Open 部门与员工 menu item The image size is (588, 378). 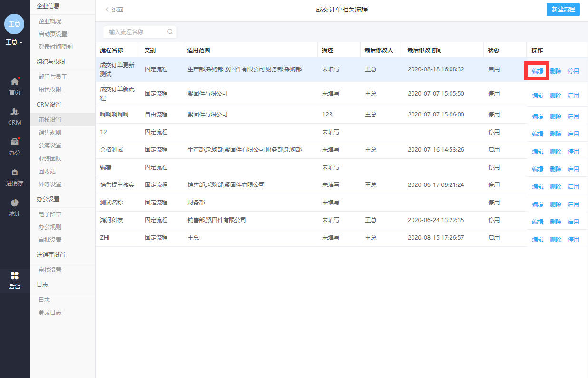point(53,77)
